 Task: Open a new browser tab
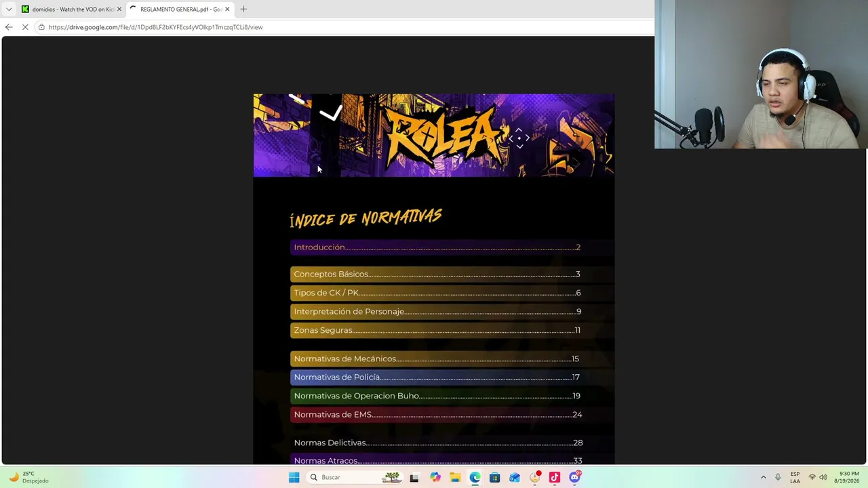pyautogui.click(x=243, y=9)
